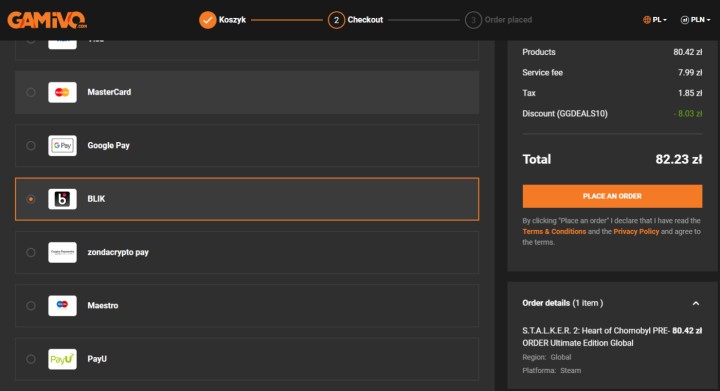Click the item price 80.42 zł in order details
The height and width of the screenshot is (391, 720).
687,330
